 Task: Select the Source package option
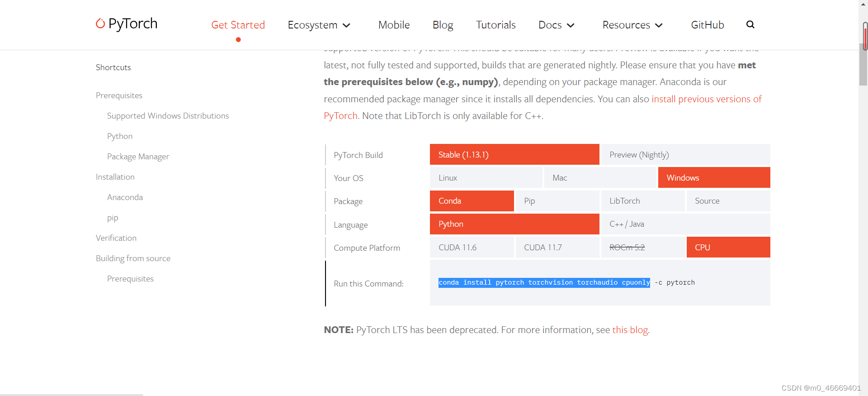(728, 201)
